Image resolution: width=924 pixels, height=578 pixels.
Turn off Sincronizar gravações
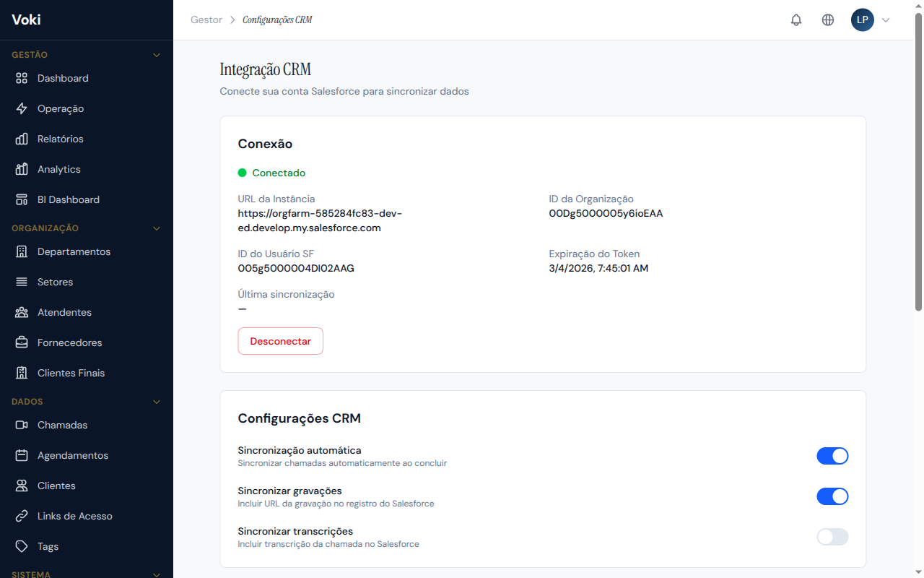(x=832, y=496)
